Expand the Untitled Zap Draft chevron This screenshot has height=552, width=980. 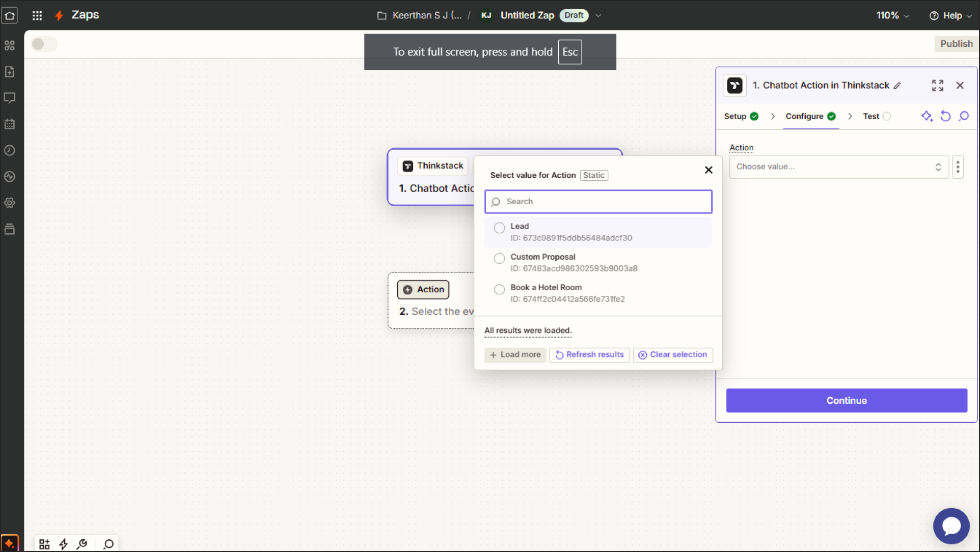click(598, 16)
